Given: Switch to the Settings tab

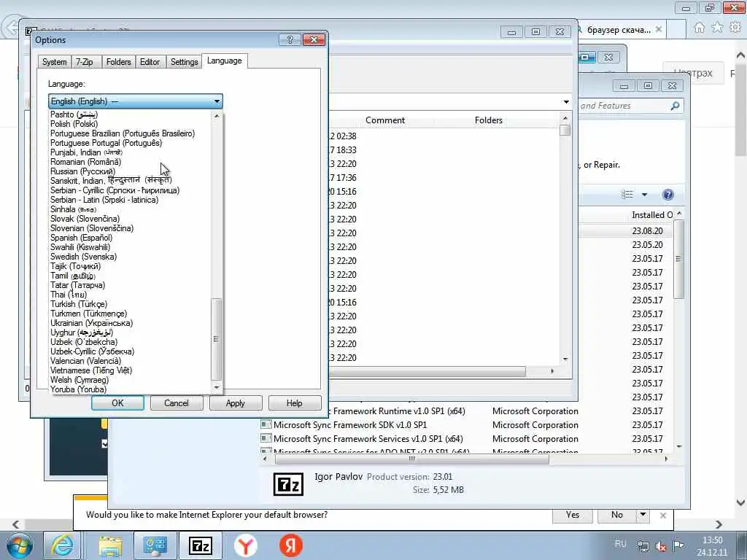Looking at the screenshot, I should pyautogui.click(x=184, y=62).
